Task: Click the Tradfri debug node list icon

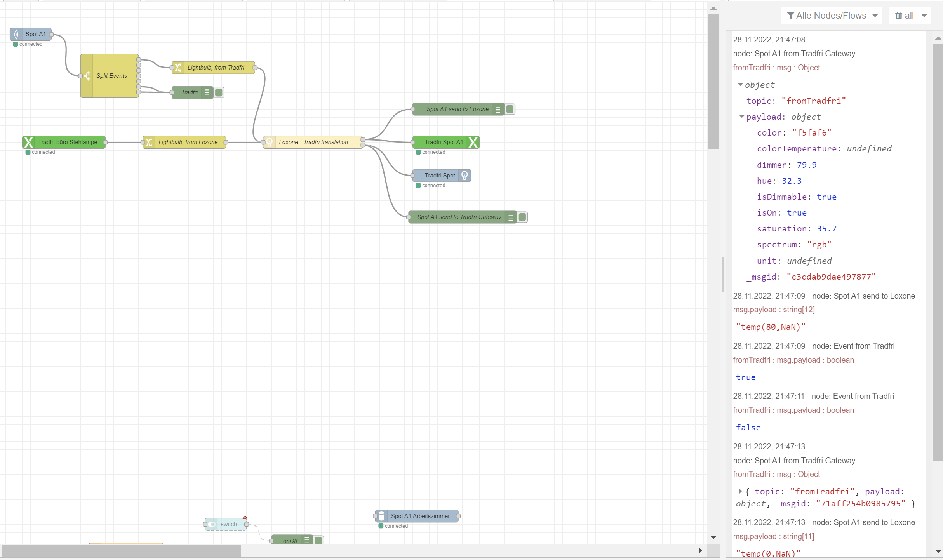Action: coord(207,92)
